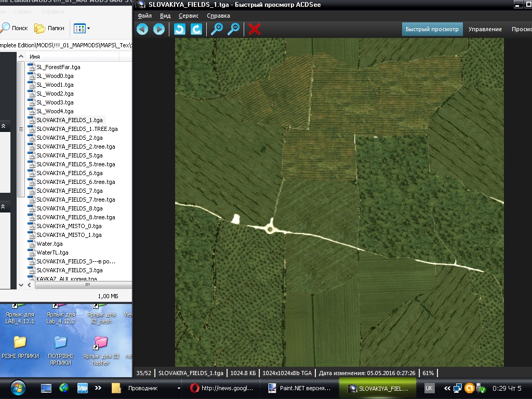Screen dimensions: 532x399
Task: Open the Windows Start menu
Action: (x=18, y=388)
